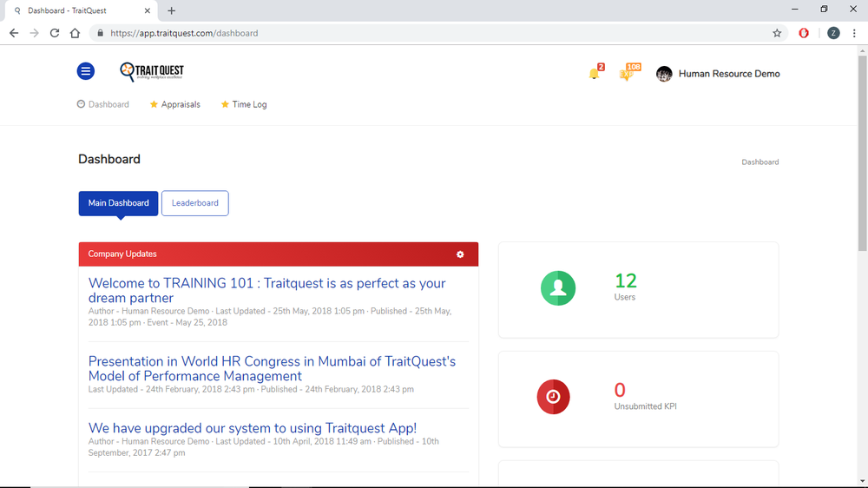This screenshot has width=868, height=488.
Task: Open Chrome three-dot menu
Action: (854, 33)
